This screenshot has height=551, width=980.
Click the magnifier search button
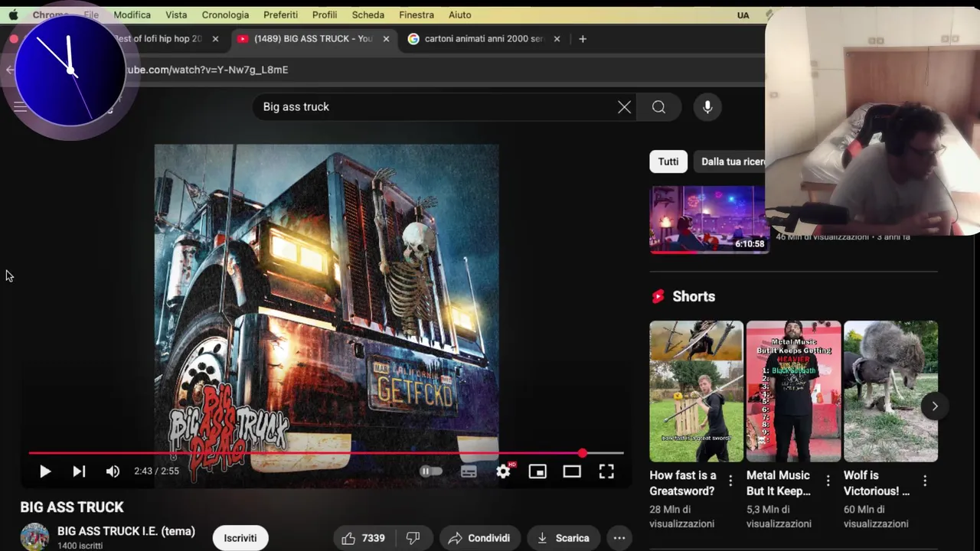point(658,107)
